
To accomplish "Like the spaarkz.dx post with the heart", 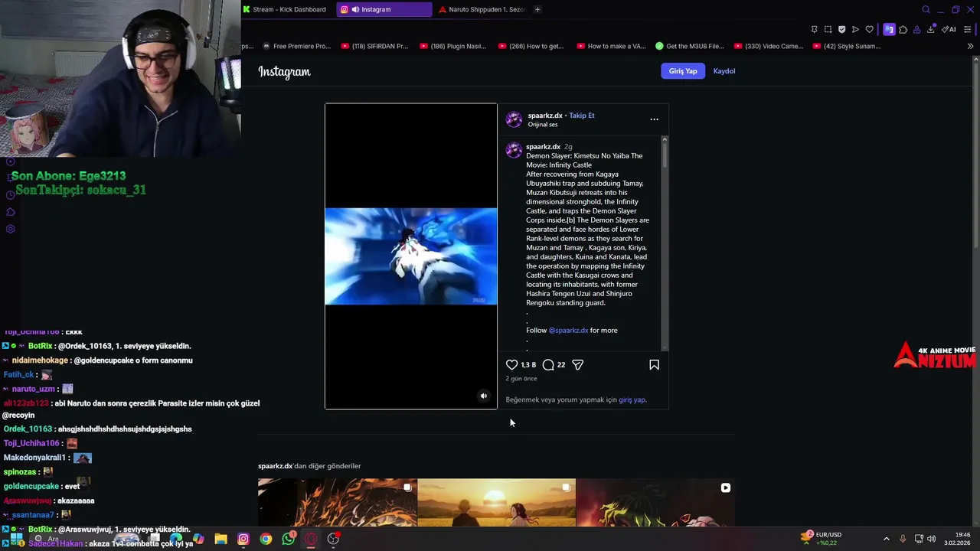I will [511, 365].
